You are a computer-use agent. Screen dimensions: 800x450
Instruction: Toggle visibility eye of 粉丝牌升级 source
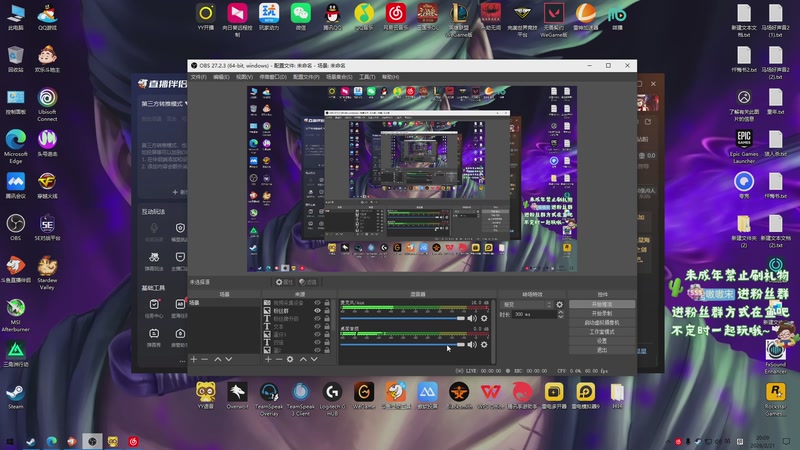click(x=317, y=319)
